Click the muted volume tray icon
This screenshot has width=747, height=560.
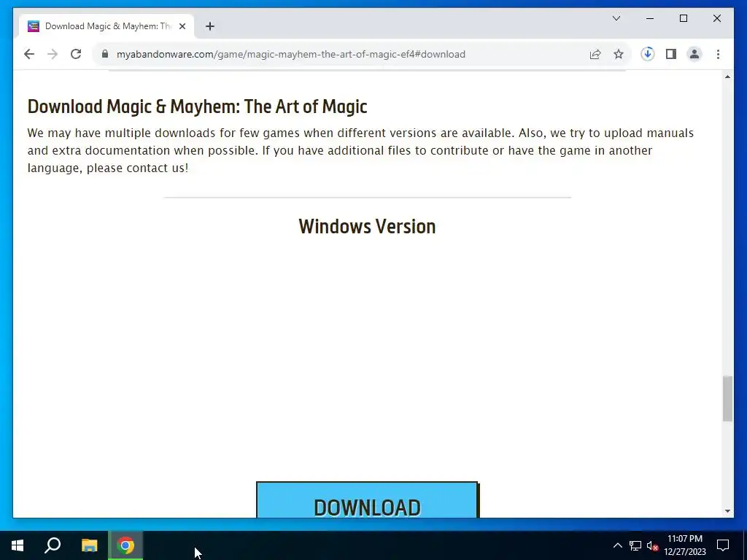click(652, 545)
